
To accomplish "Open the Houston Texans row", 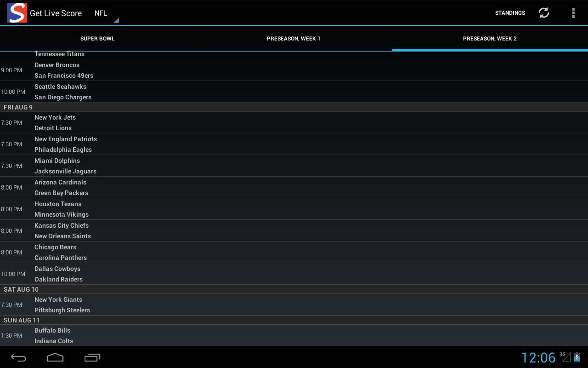I will (58, 204).
